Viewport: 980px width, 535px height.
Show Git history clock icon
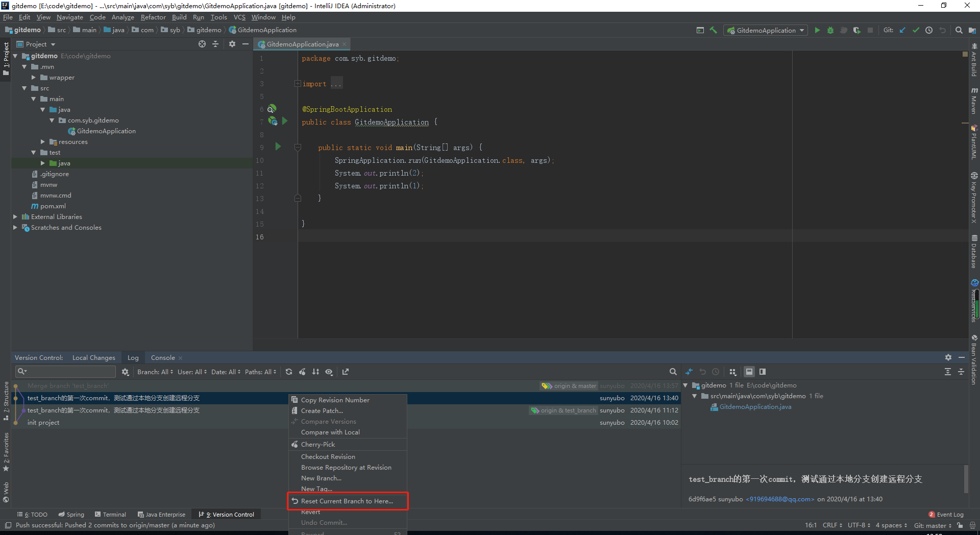(929, 30)
